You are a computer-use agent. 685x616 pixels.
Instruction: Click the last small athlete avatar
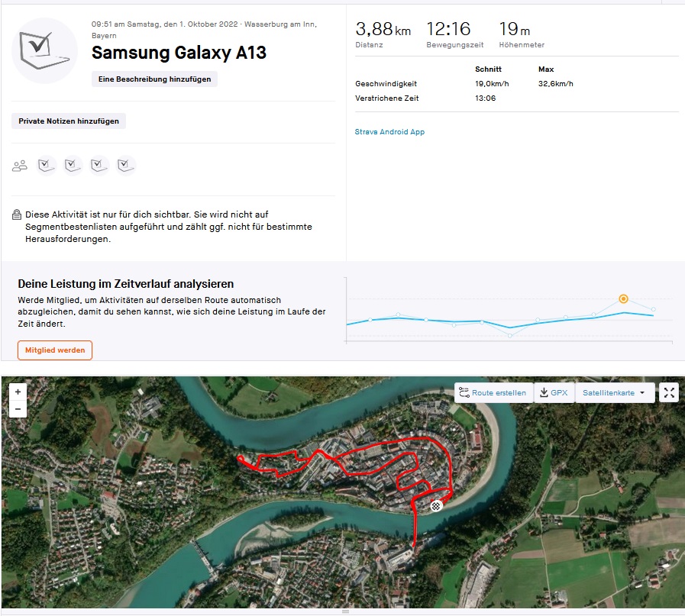(x=126, y=165)
